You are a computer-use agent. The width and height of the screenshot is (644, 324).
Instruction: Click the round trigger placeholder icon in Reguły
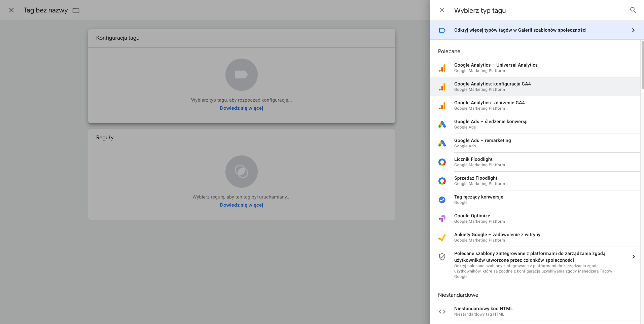(242, 172)
